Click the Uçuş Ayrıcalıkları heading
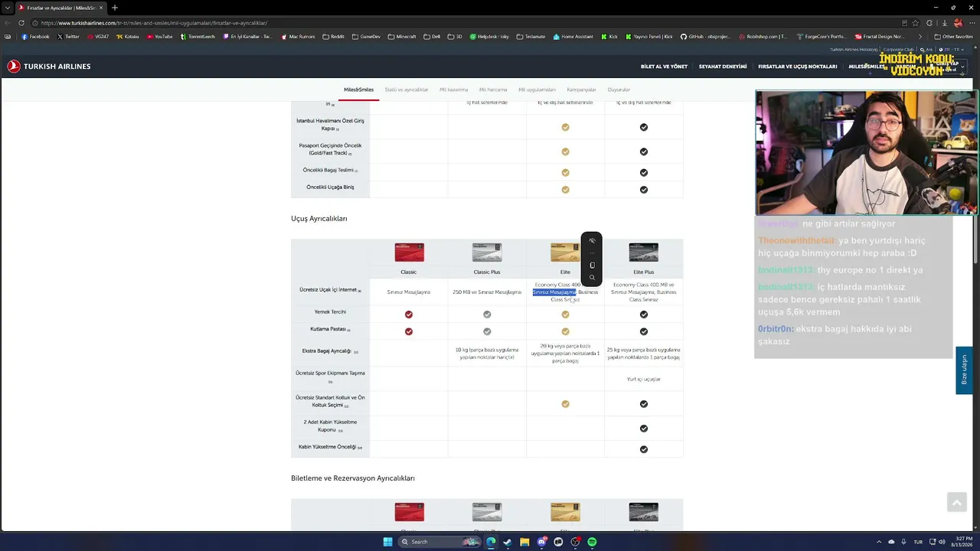The image size is (980, 551). (x=319, y=219)
